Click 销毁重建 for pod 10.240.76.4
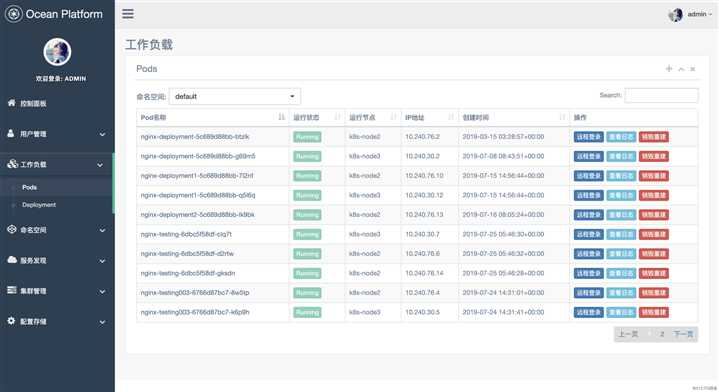Viewport: 719px width, 392px height. tap(653, 293)
